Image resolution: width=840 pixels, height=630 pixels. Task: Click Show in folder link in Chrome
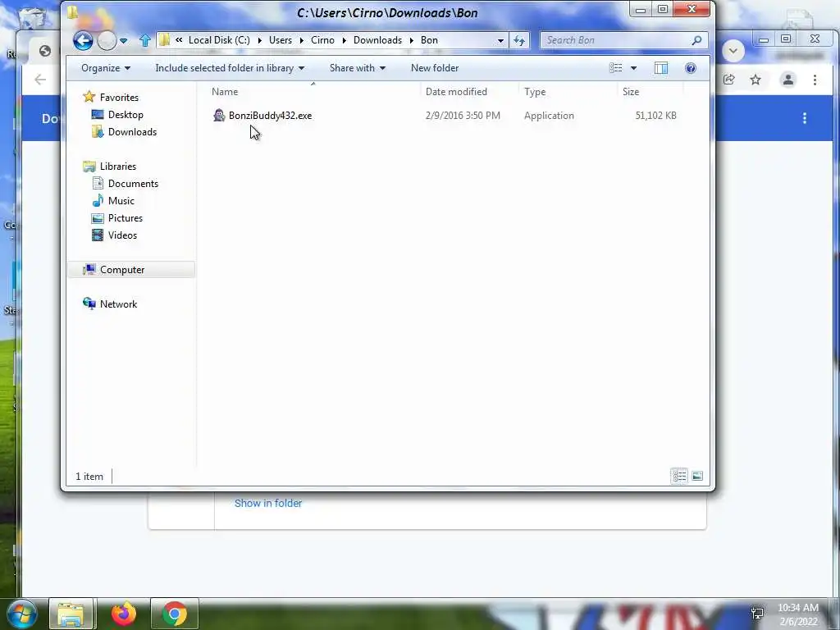[x=268, y=503]
